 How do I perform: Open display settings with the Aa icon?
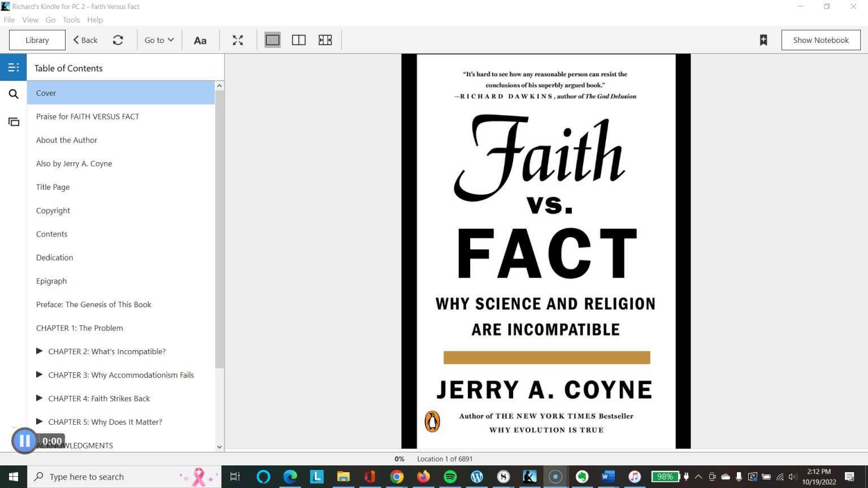(200, 40)
